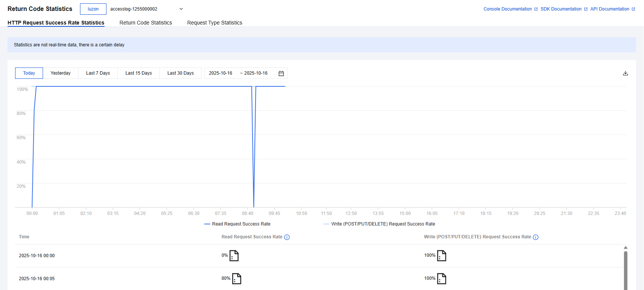Image resolution: width=644 pixels, height=290 pixels.
Task: Select the Today time range
Action: pos(29,73)
